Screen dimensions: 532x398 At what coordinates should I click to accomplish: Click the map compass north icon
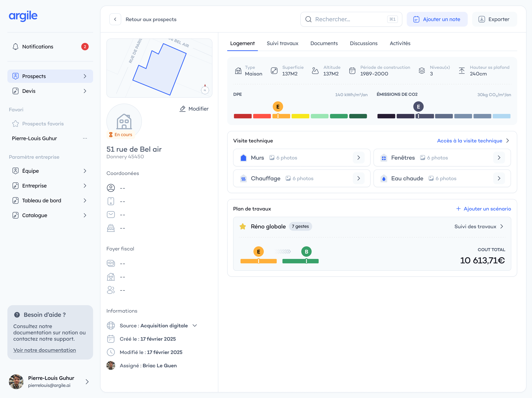coord(205,90)
